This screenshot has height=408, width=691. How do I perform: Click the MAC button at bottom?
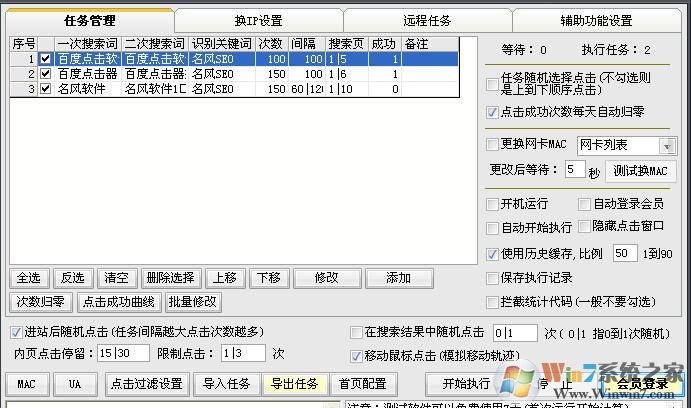(27, 384)
